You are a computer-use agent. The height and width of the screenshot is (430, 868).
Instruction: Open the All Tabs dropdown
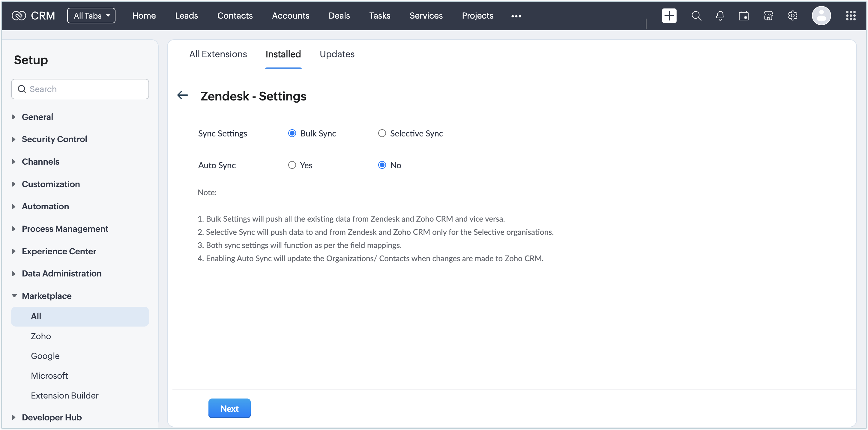(x=91, y=16)
